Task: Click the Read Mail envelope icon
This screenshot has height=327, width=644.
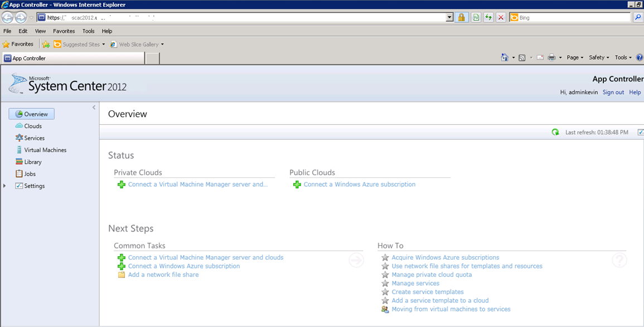Action: (x=540, y=57)
